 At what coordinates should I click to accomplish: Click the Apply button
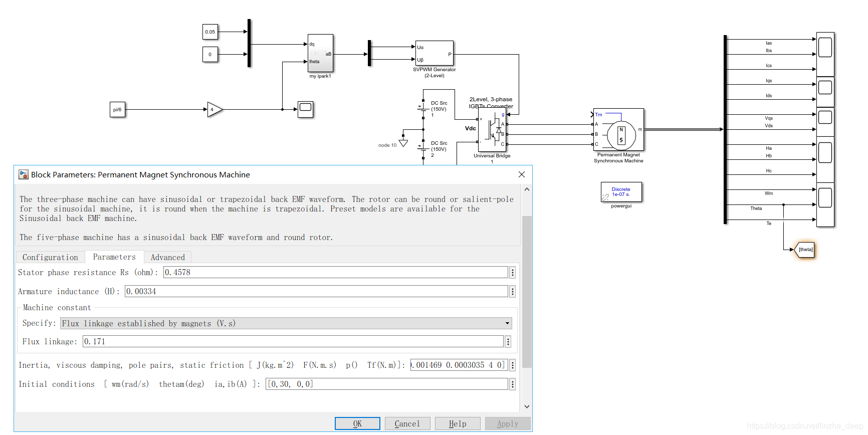coord(508,423)
